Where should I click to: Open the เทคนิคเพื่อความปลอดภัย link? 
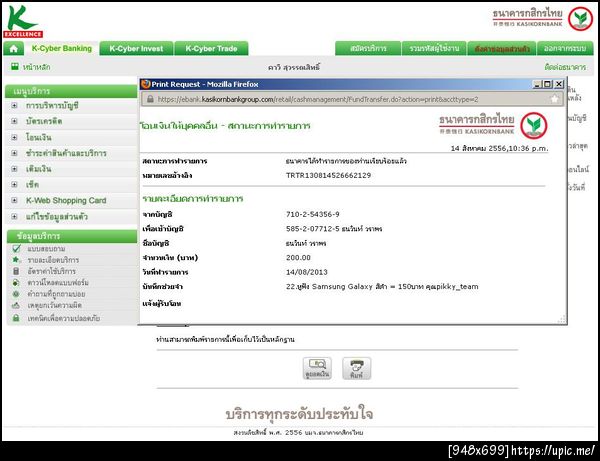click(64, 318)
